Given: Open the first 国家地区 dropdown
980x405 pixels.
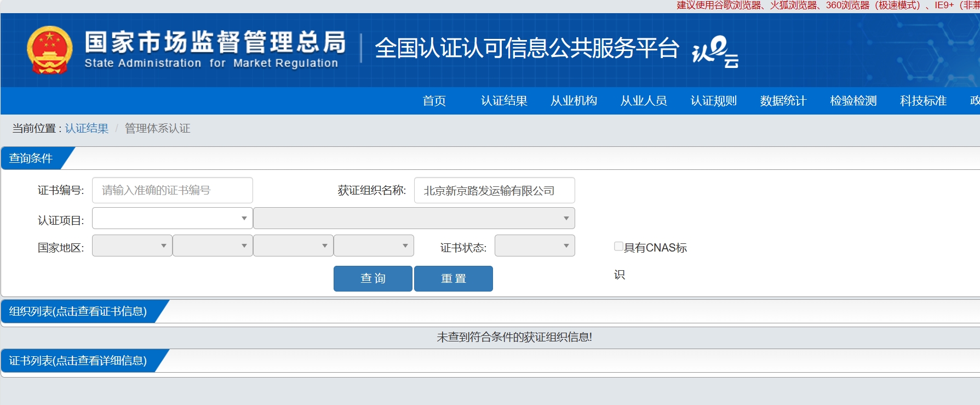Looking at the screenshot, I should [132, 246].
